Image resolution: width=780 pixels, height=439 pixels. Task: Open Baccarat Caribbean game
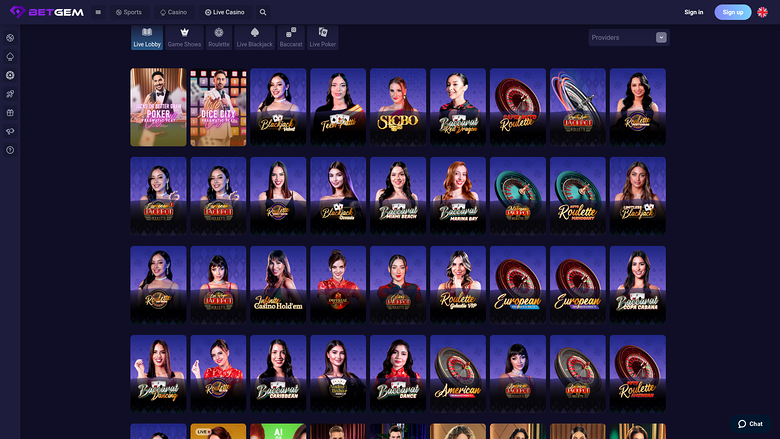(278, 374)
